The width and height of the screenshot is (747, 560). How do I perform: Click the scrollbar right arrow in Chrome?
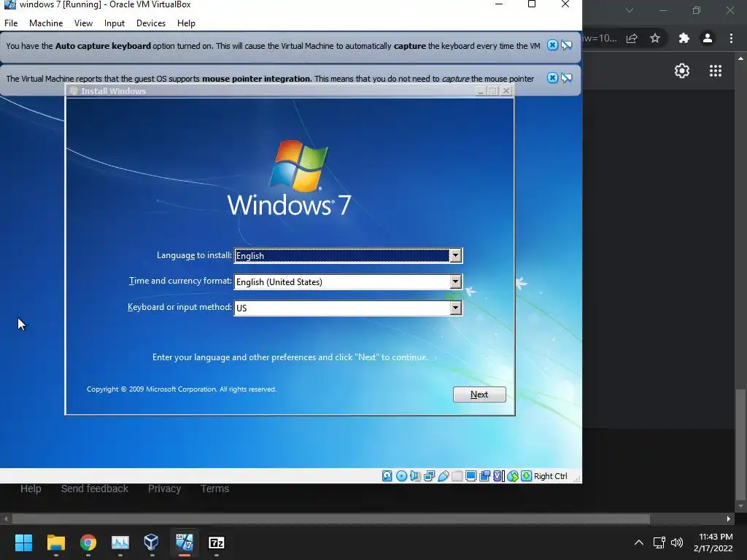click(x=729, y=518)
